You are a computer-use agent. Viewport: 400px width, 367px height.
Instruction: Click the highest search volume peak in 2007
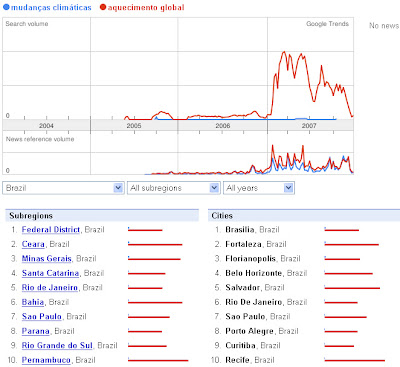tap(284, 52)
